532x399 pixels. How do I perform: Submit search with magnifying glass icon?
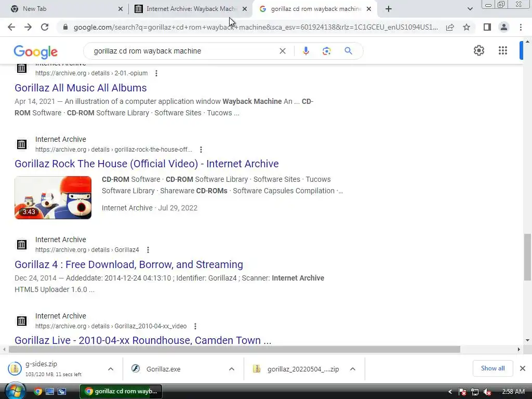click(348, 51)
